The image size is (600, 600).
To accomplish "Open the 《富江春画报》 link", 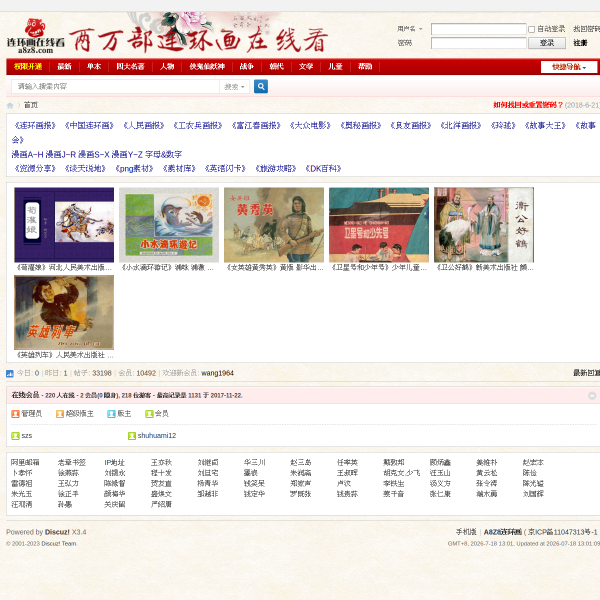I will click(256, 126).
